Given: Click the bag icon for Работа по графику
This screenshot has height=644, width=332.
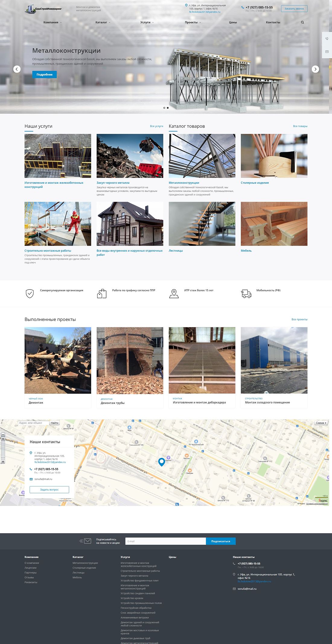Looking at the screenshot, I should pos(102,293).
